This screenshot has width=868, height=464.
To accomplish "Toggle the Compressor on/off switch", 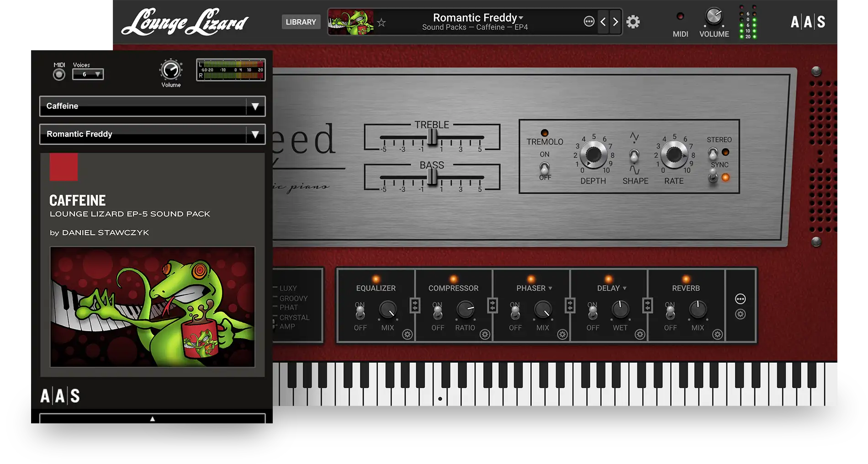I will (438, 312).
